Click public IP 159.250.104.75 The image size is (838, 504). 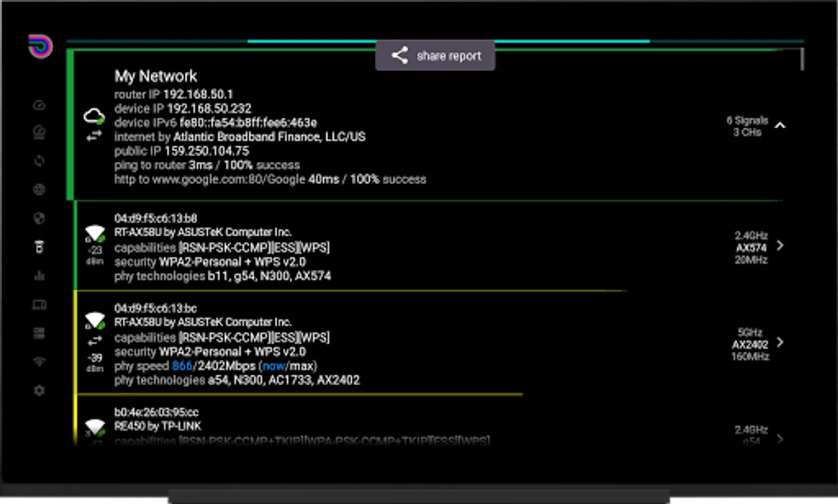click(x=181, y=151)
